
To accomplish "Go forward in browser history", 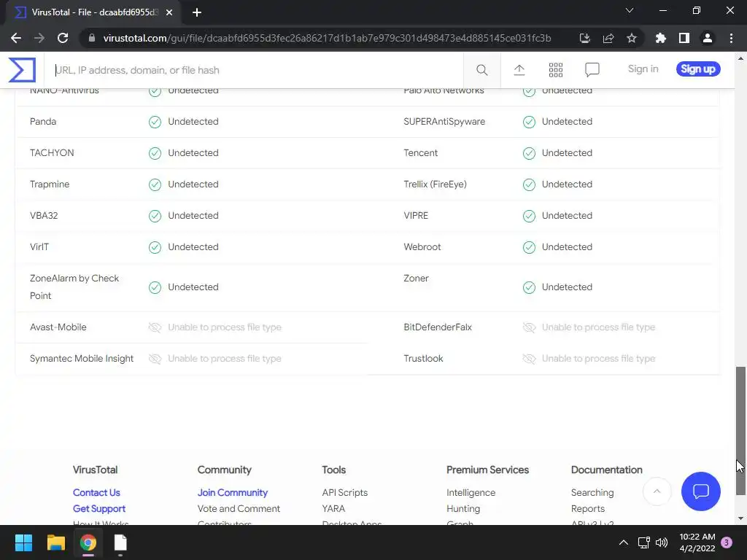I will [x=39, y=38].
